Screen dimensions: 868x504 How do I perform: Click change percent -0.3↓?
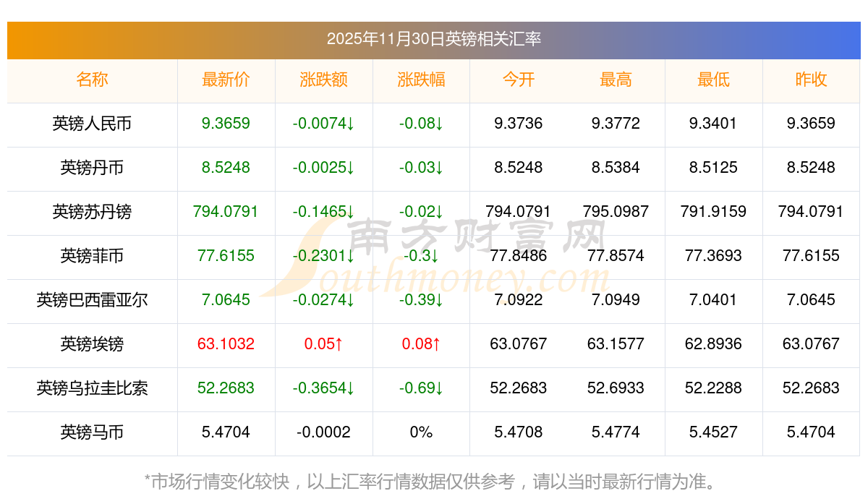click(x=421, y=256)
